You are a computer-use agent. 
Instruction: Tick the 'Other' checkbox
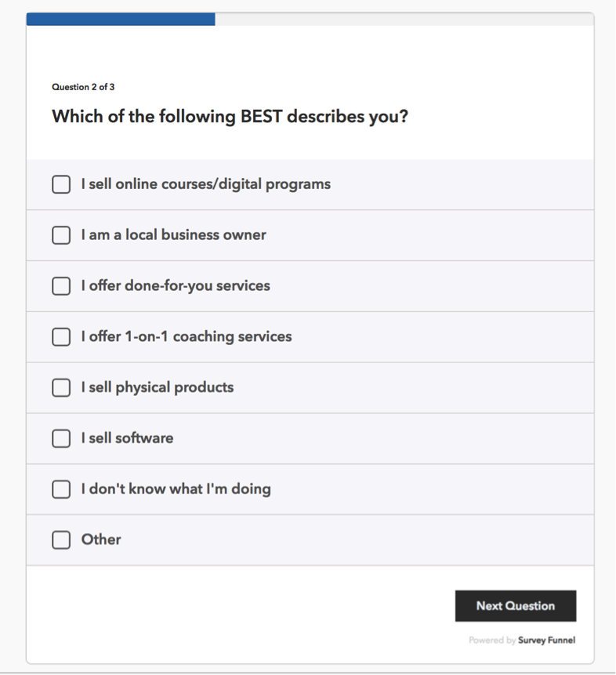point(61,540)
